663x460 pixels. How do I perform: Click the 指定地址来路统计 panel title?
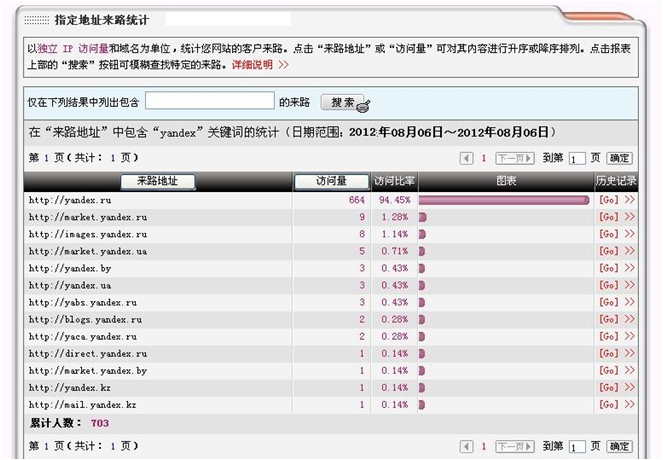point(101,20)
